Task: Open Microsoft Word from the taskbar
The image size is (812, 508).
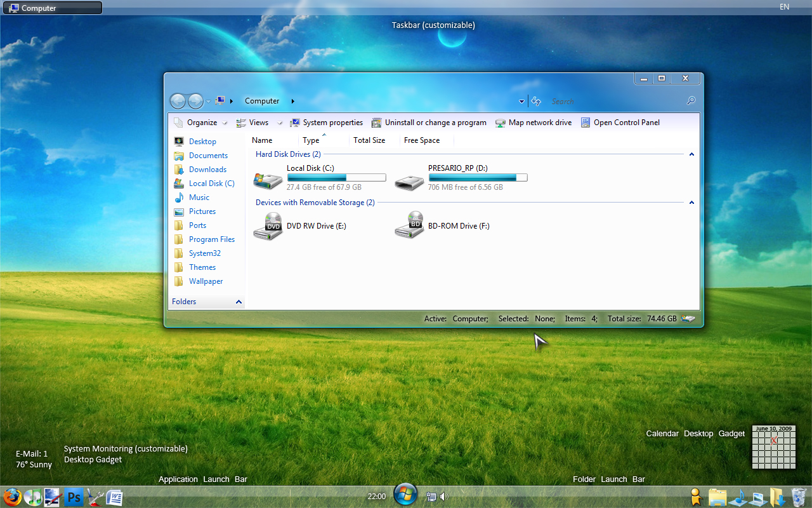Action: [x=114, y=497]
